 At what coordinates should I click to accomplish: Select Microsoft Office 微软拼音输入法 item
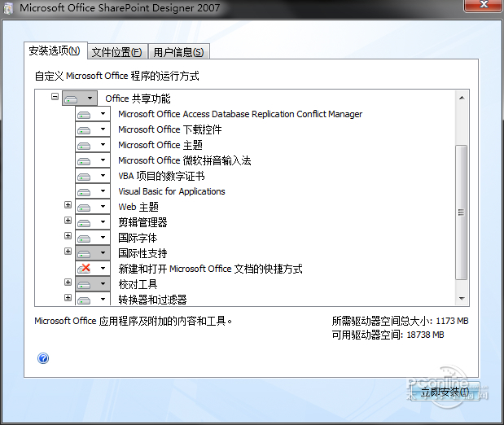[185, 160]
